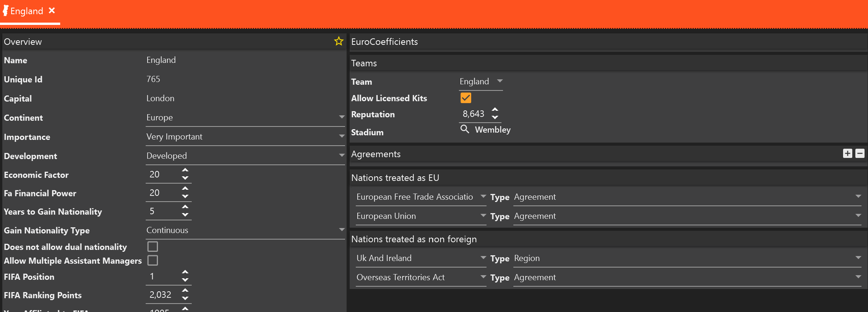The width and height of the screenshot is (868, 312).
Task: Click the Capital field showing London
Action: tap(160, 99)
